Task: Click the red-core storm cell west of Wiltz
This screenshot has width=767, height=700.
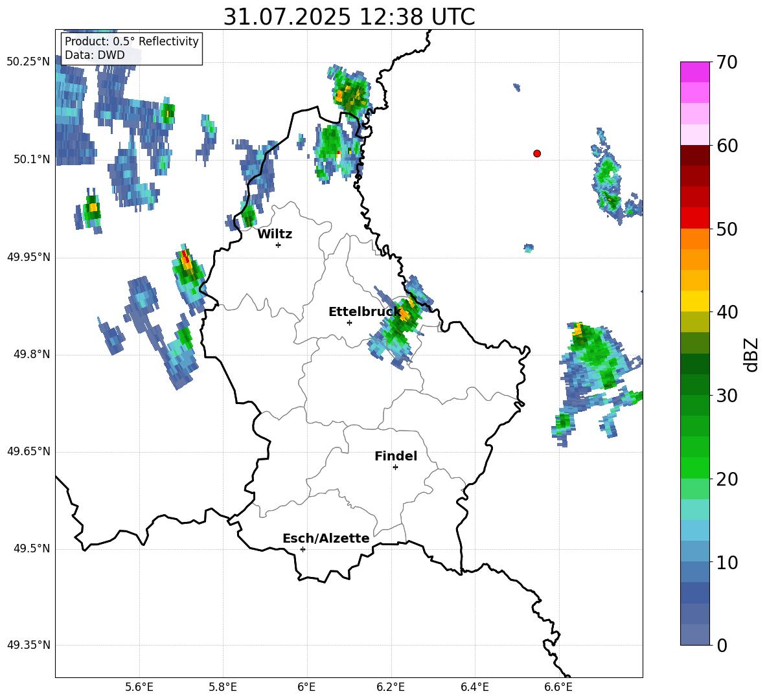Action: (189, 278)
